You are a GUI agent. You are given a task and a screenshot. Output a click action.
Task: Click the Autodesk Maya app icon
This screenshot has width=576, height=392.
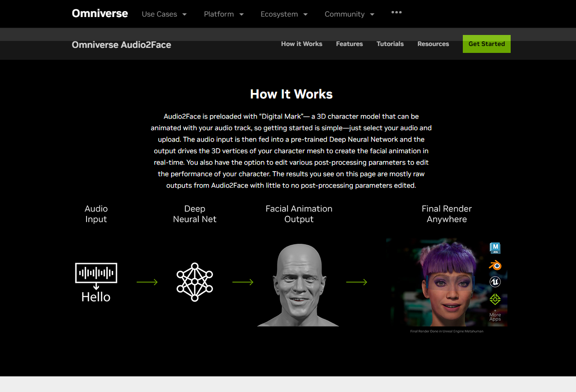[x=495, y=248]
